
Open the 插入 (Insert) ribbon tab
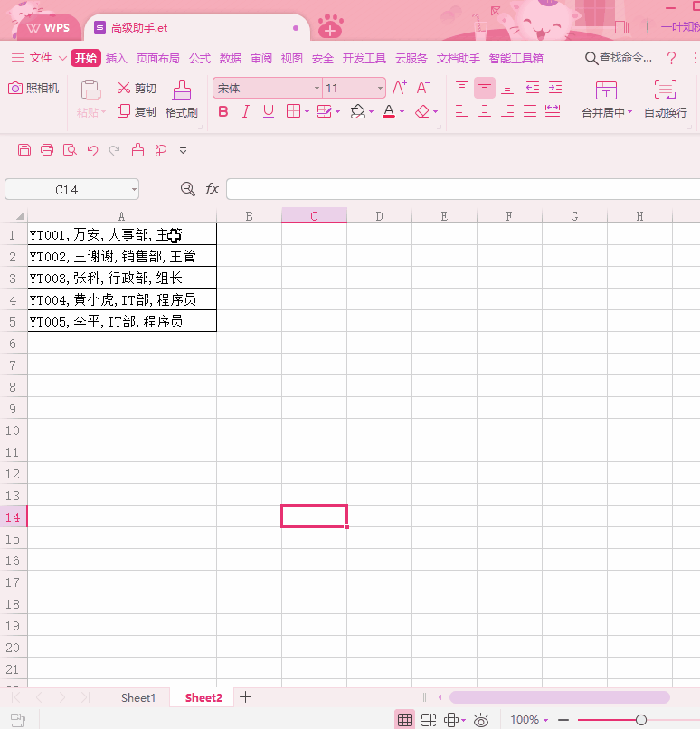pyautogui.click(x=117, y=58)
